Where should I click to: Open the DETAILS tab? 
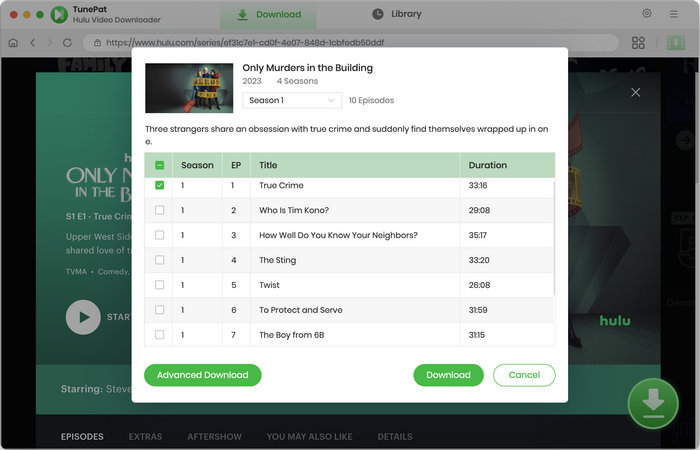395,437
